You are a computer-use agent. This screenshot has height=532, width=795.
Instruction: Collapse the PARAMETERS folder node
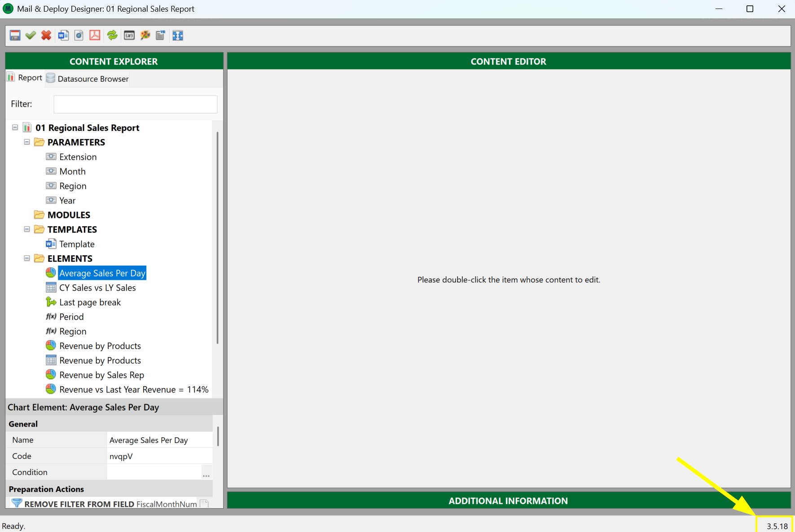[x=27, y=142]
